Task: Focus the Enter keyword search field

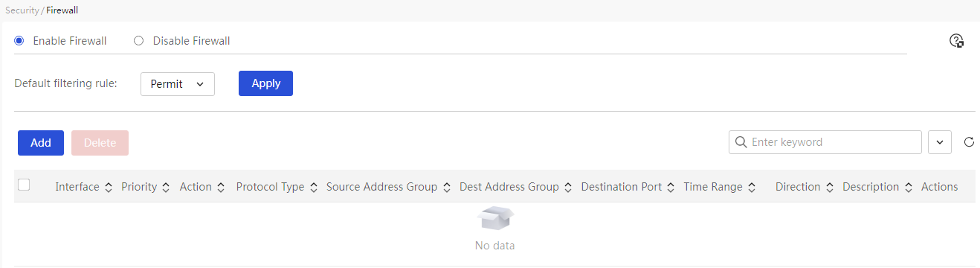Action: [825, 142]
